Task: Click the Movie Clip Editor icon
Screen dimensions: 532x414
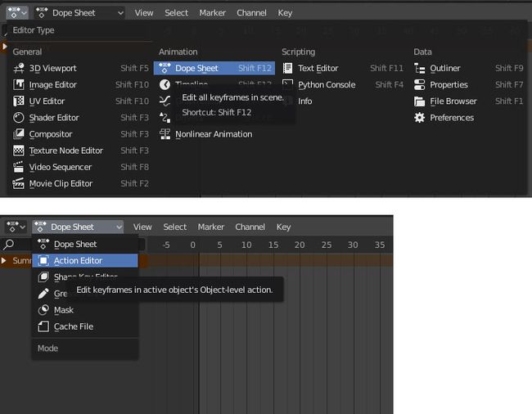Action: coord(19,183)
